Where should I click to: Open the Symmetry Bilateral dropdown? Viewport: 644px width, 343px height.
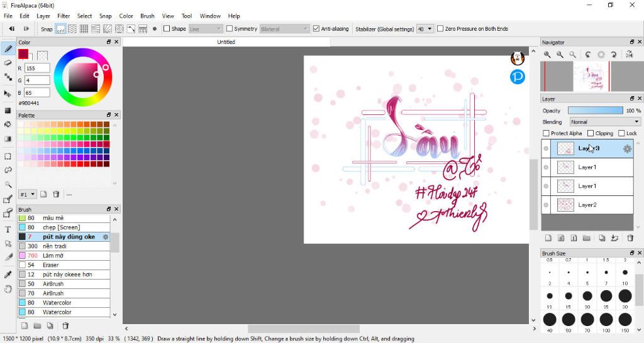pos(284,29)
